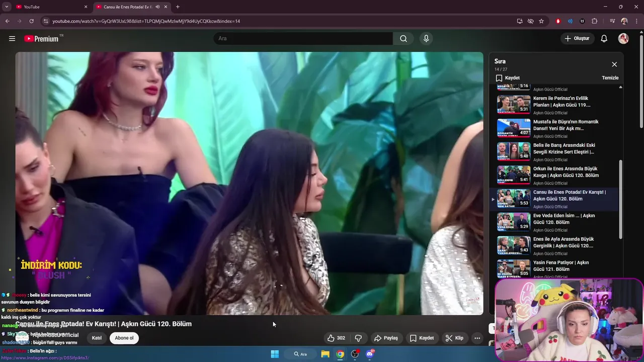Click the Katıl join button

97,338
